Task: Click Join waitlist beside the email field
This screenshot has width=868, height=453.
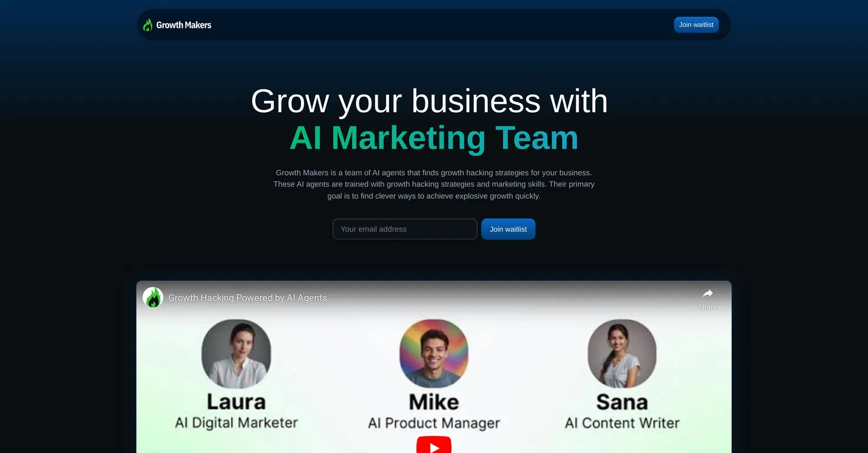Action: coord(508,229)
